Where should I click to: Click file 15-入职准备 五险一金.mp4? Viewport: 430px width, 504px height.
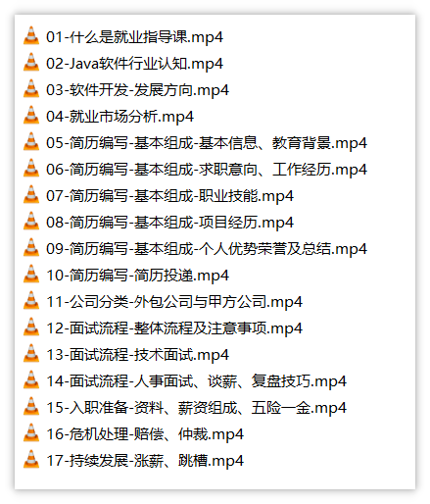point(196,408)
